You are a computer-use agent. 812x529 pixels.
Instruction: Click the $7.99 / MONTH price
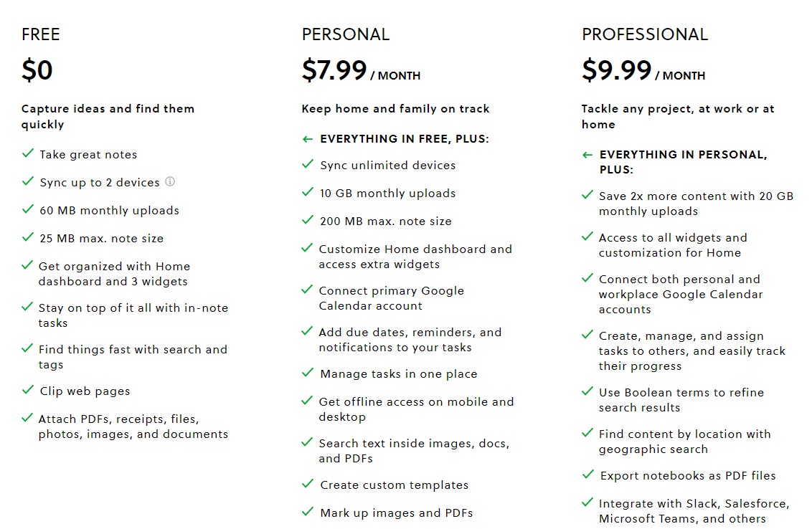361,71
